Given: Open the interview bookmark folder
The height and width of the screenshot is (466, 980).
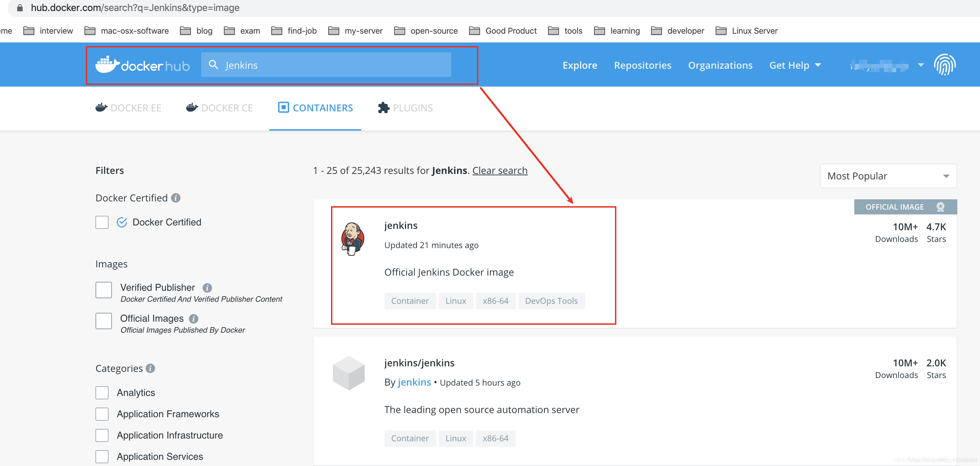Looking at the screenshot, I should pos(48,31).
